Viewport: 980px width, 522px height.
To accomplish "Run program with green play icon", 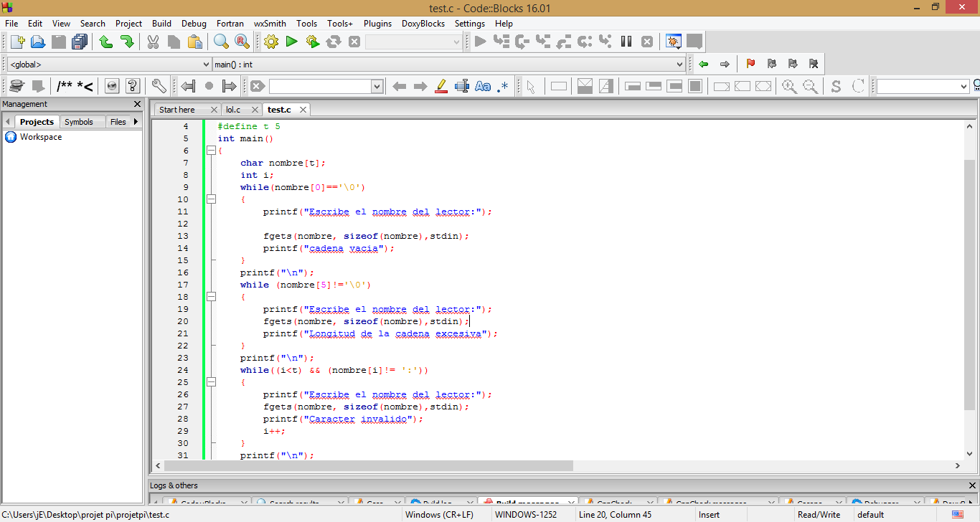I will coord(291,42).
